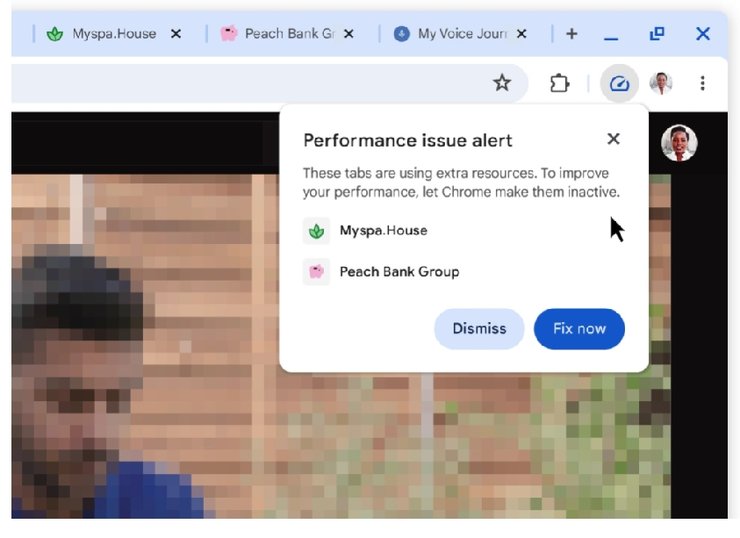Open Chrome's three-dot menu

click(703, 83)
